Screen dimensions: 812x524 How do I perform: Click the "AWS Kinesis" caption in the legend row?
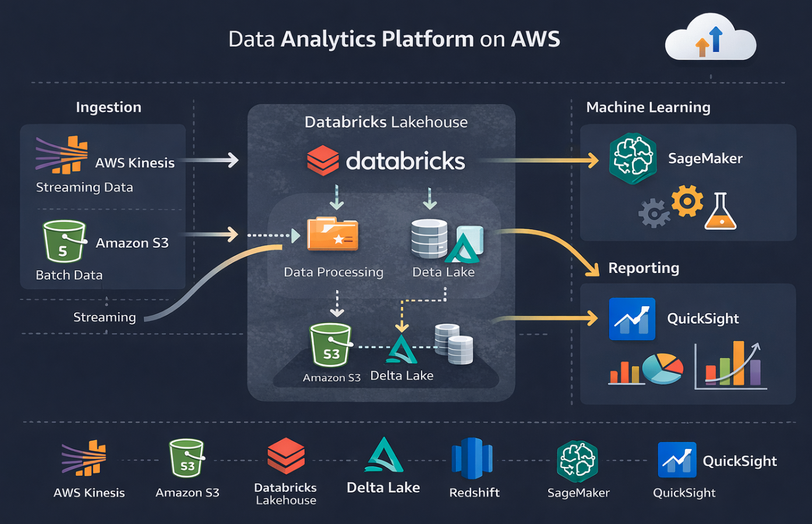tap(89, 493)
